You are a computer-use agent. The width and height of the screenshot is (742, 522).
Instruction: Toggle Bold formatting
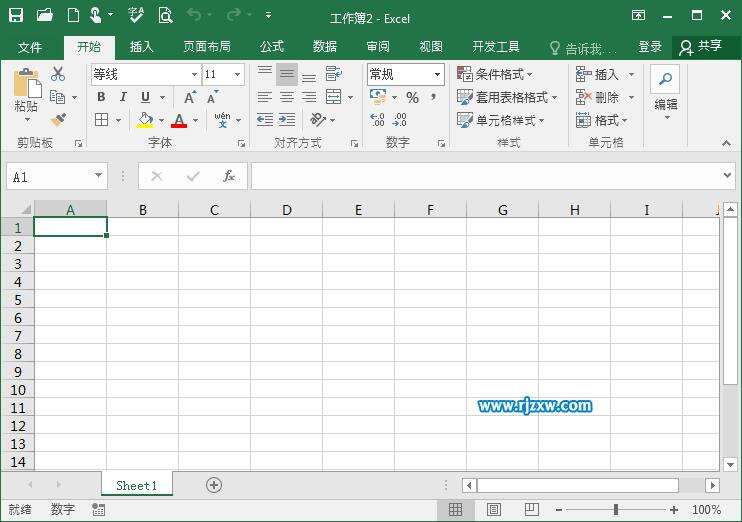tap(101, 97)
